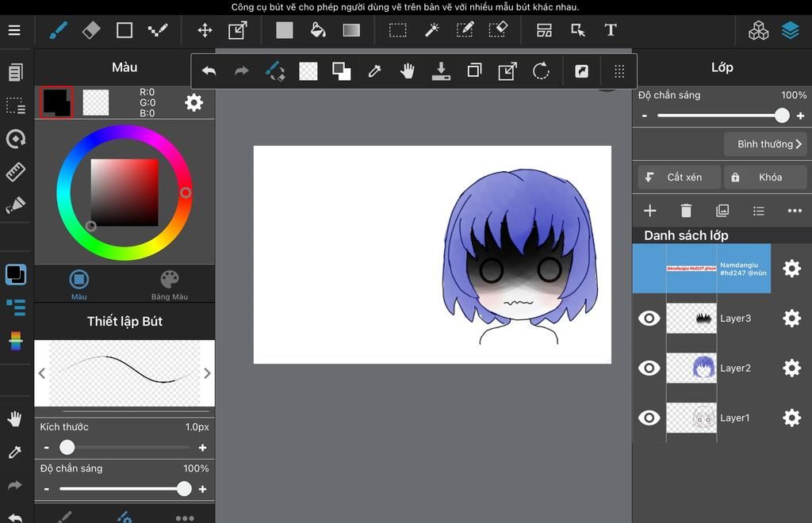Select the panel divide tool
The height and width of the screenshot is (523, 812).
pos(544,31)
